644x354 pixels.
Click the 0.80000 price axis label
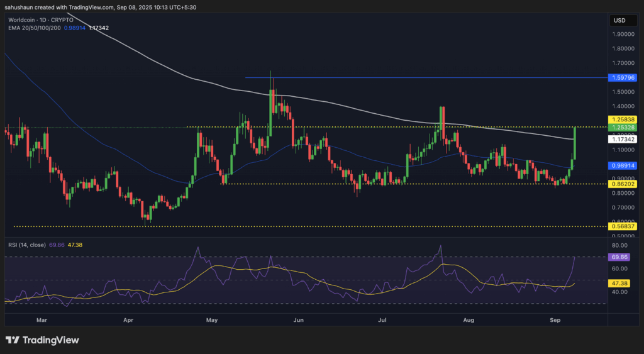click(x=623, y=193)
